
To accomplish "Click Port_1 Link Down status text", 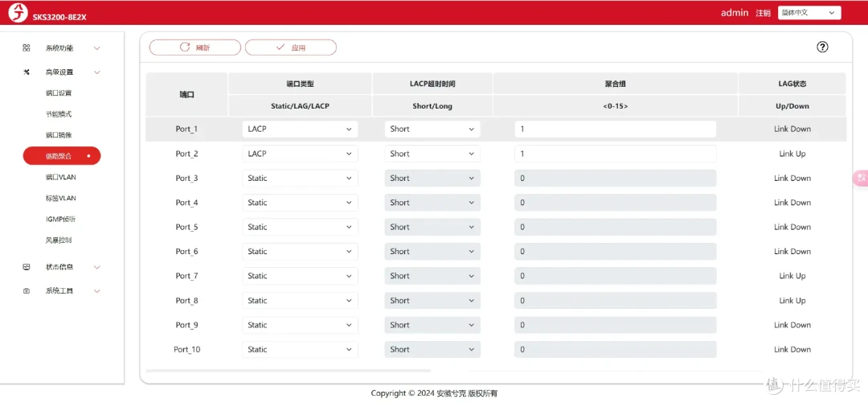I will coord(792,130).
